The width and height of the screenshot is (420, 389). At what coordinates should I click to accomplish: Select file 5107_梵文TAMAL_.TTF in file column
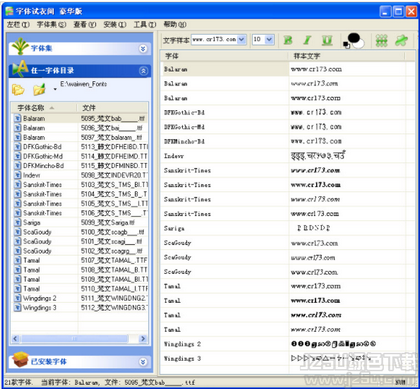click(114, 260)
